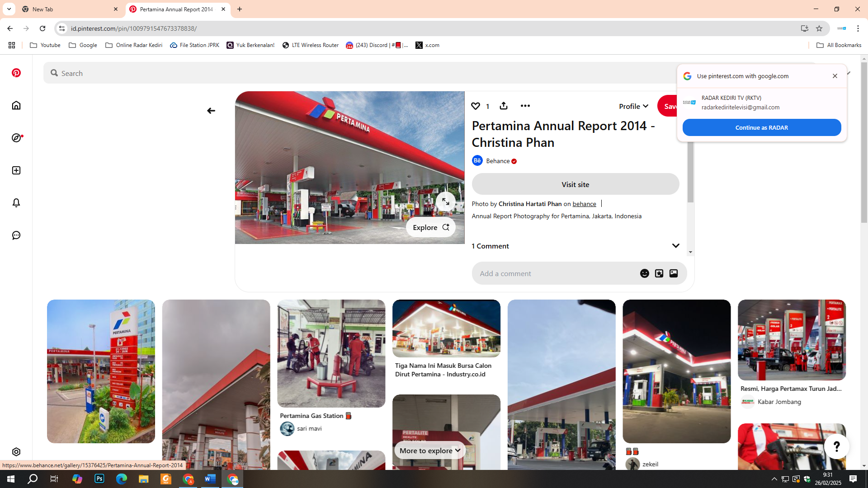Viewport: 868px width, 488px height.
Task: Click the browser reload icon
Action: click(42, 28)
